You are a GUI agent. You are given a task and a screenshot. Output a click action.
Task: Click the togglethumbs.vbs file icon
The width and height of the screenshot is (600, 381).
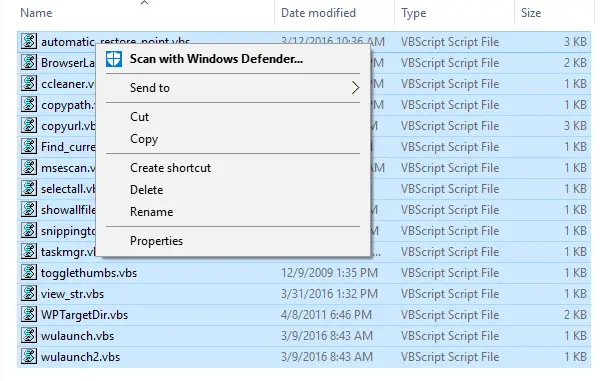pos(29,273)
